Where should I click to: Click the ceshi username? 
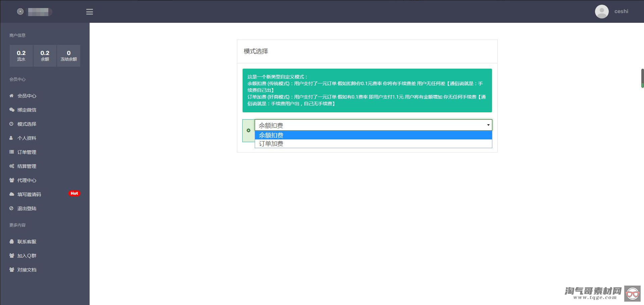pyautogui.click(x=621, y=11)
